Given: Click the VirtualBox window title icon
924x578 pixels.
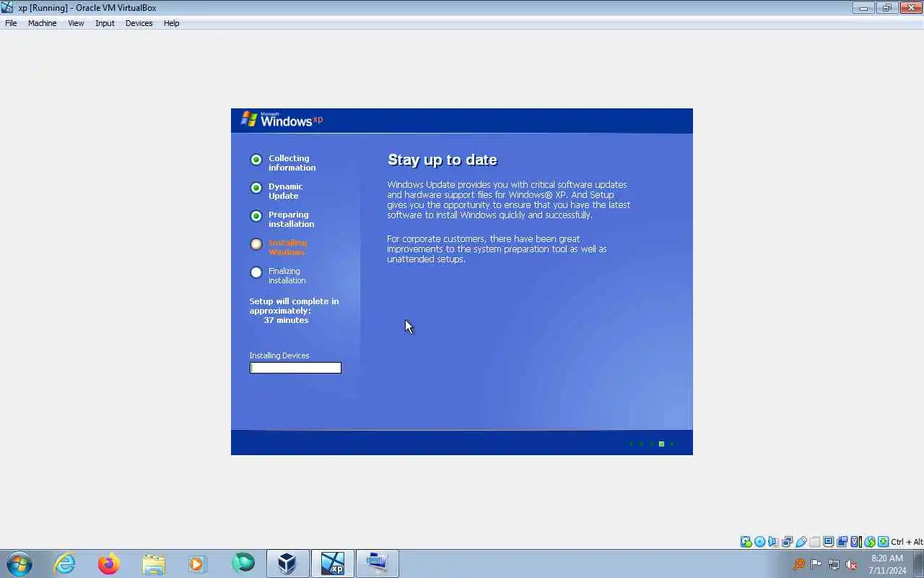Looking at the screenshot, I should coord(7,7).
